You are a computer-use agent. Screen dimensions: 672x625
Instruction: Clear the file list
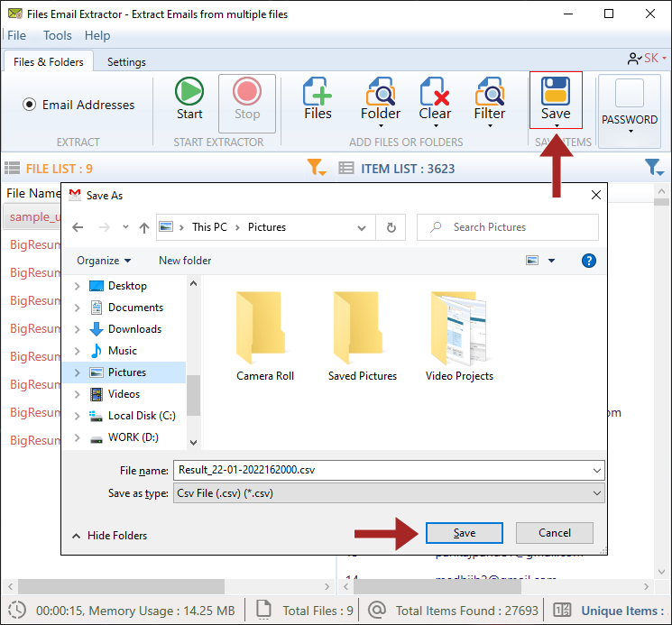435,103
